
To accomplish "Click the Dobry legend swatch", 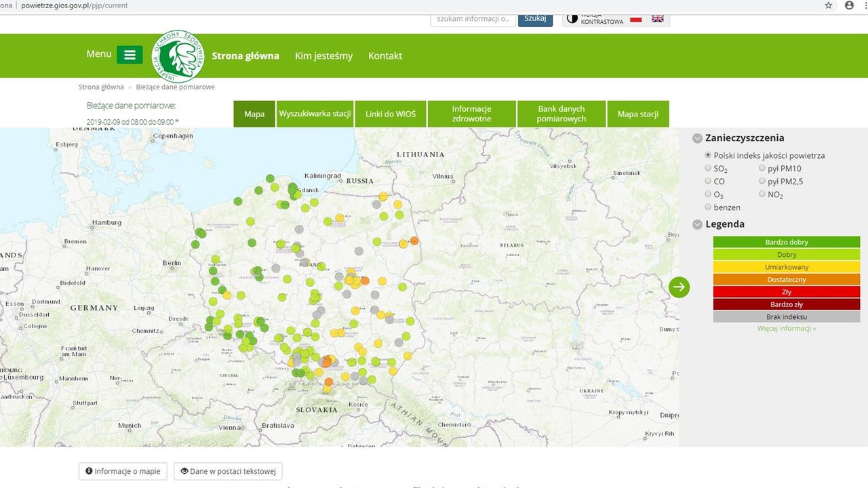I will [x=787, y=255].
